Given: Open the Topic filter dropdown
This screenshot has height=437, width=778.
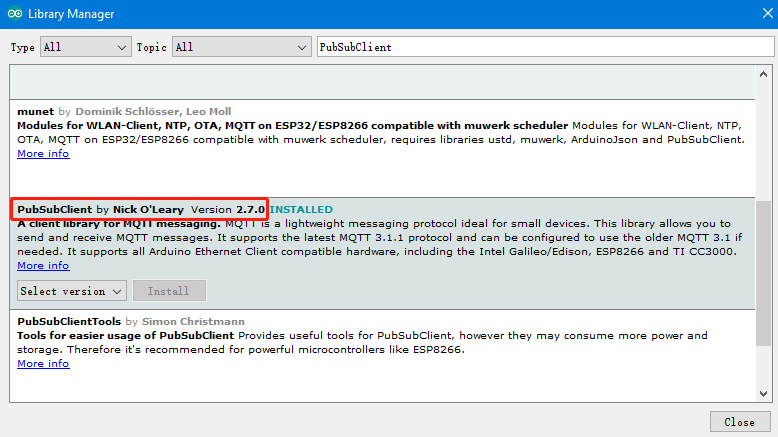Looking at the screenshot, I should [241, 47].
